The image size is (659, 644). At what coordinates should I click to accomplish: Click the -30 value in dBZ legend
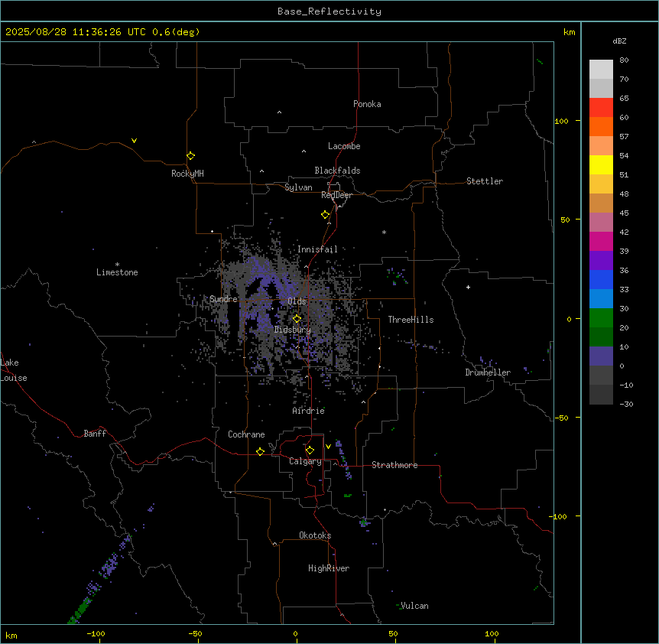point(626,405)
